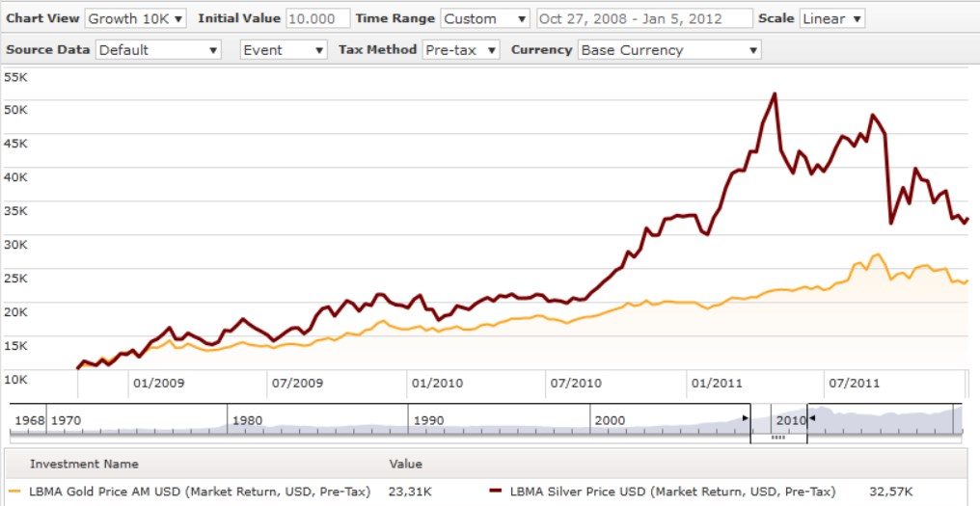Click 1980 on the overview timeline
Image resolution: width=980 pixels, height=506 pixels.
pos(248,420)
